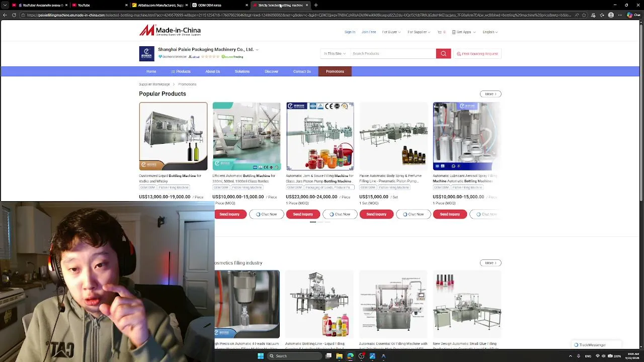Show hidden system tray icons
The width and height of the screenshot is (644, 362).
pyautogui.click(x=571, y=356)
